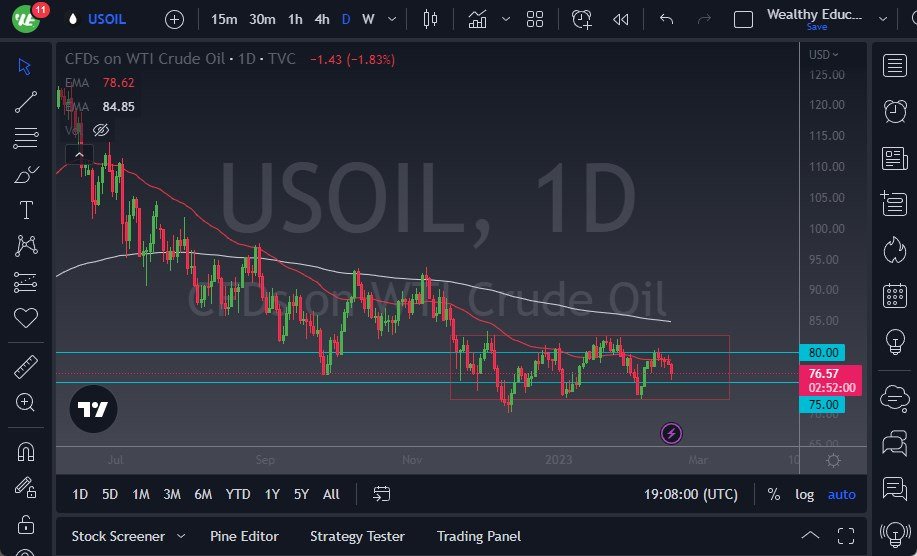Viewport: 917px width, 556px height.
Task: Toggle volume indicator visibility eye
Action: tap(101, 130)
